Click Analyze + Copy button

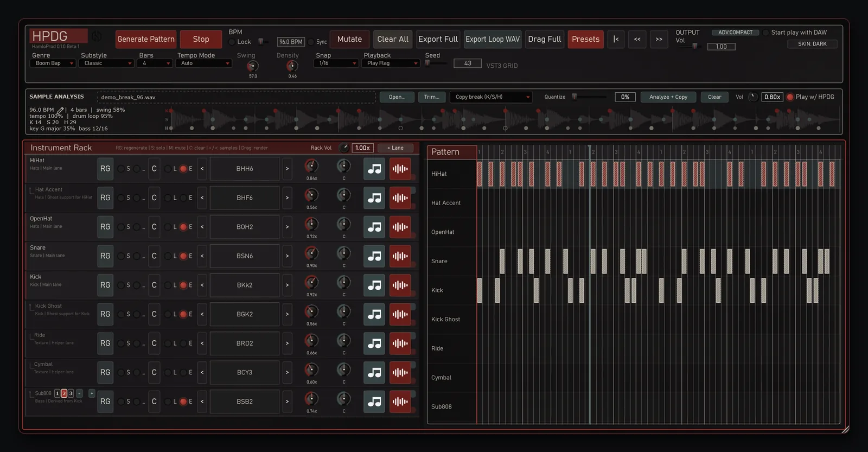tap(668, 97)
